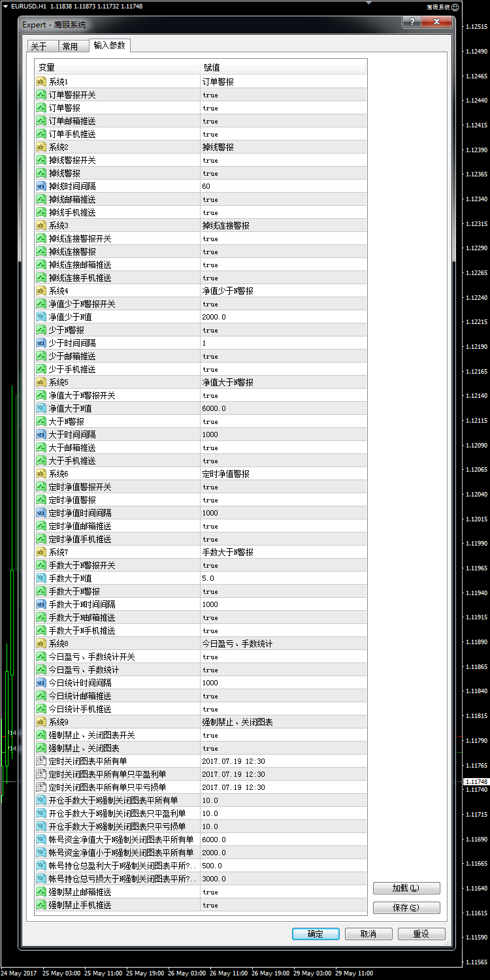490x980 pixels.
Task: Select the 6000.0 value of 净值大于N值
Action: click(214, 408)
